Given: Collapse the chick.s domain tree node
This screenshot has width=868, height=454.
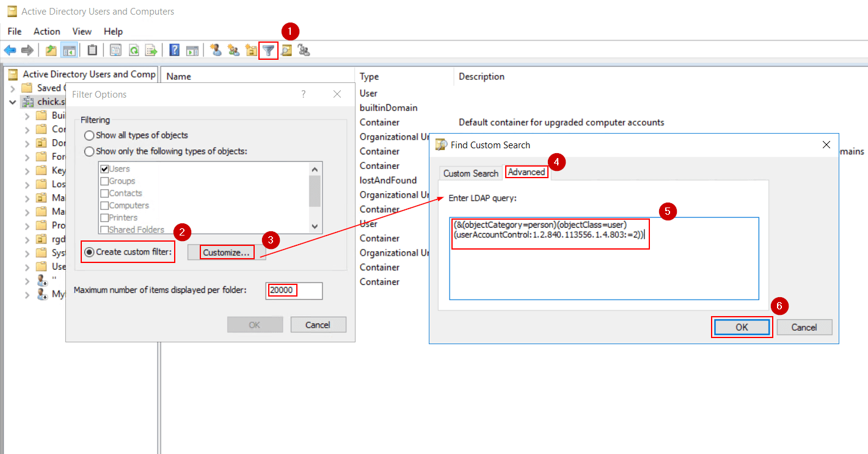Looking at the screenshot, I should pyautogui.click(x=13, y=101).
